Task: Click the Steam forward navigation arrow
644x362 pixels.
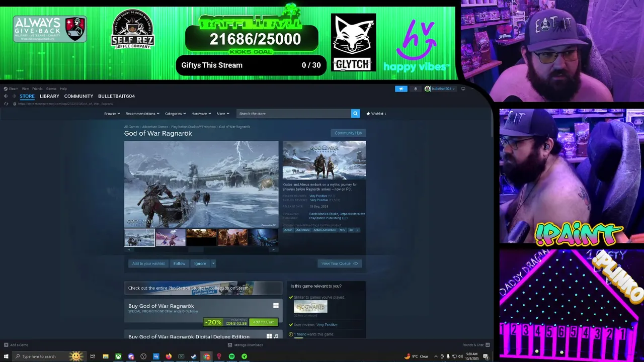Action: 14,96
